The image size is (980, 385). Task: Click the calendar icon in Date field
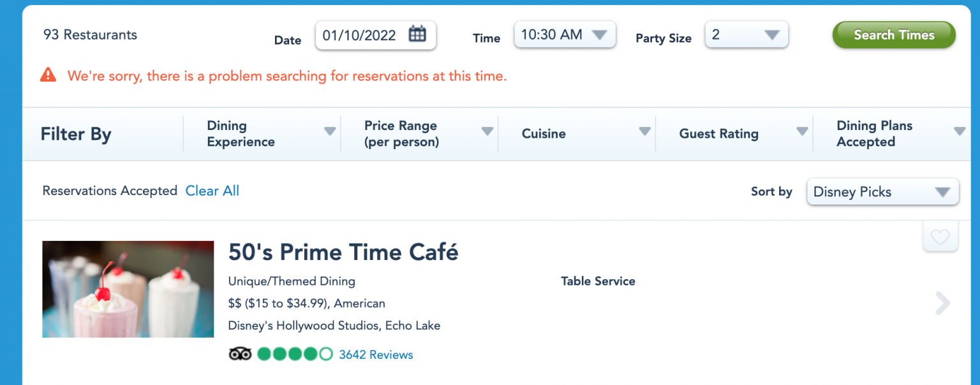coord(417,34)
